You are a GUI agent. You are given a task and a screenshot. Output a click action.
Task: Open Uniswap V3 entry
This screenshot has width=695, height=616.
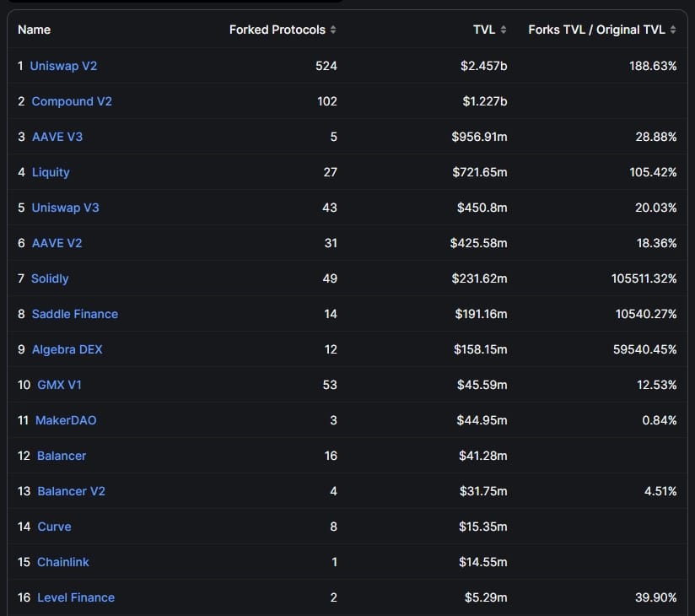pyautogui.click(x=65, y=208)
